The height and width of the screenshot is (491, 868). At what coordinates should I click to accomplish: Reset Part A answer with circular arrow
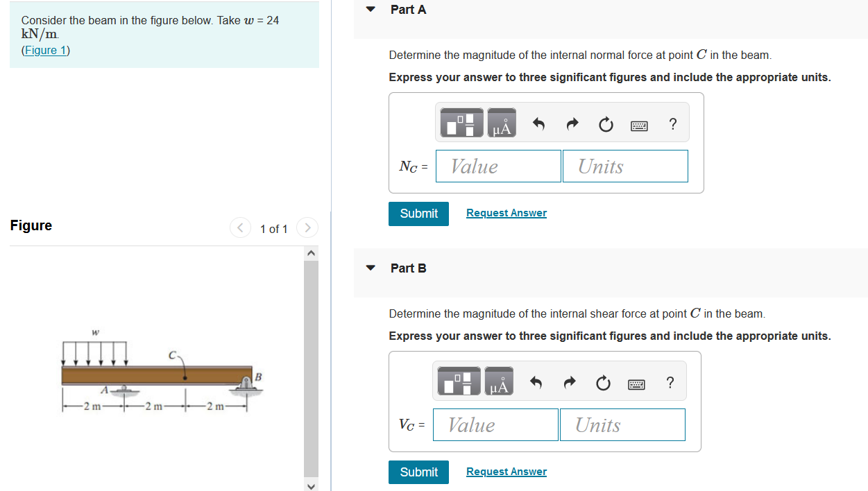[605, 125]
